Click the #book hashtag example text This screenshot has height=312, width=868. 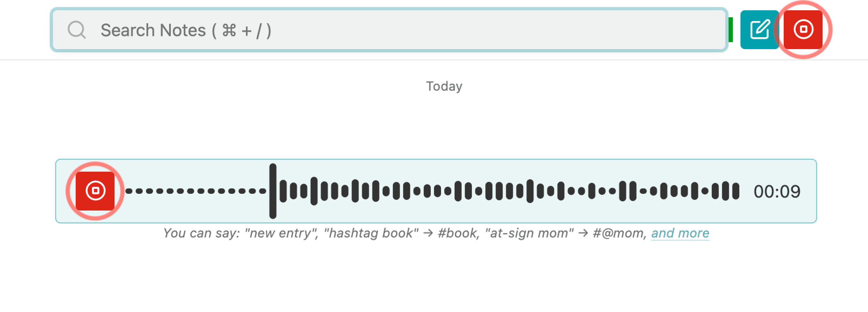click(x=458, y=233)
